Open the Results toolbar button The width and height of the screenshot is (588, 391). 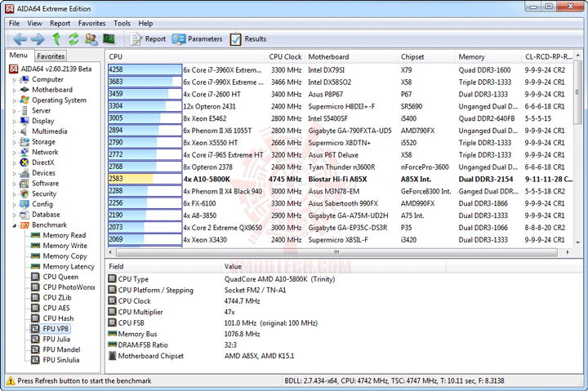pos(248,39)
